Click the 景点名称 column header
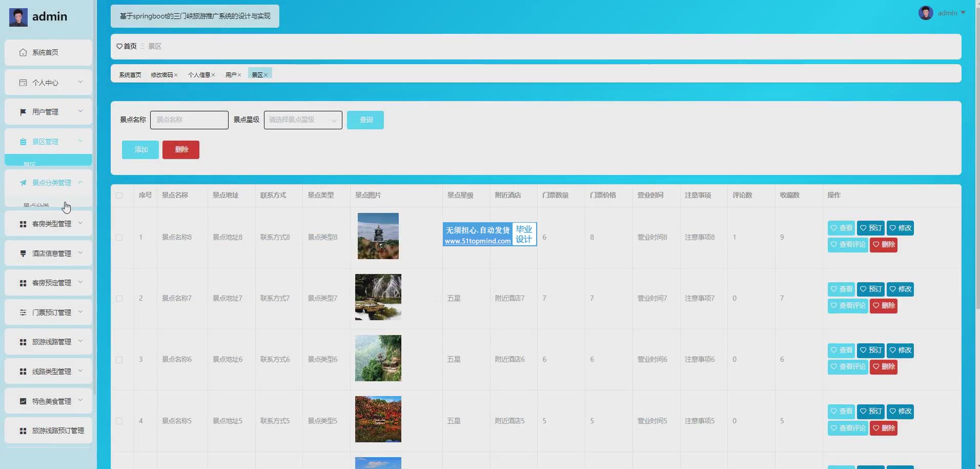Image resolution: width=980 pixels, height=469 pixels. (175, 195)
